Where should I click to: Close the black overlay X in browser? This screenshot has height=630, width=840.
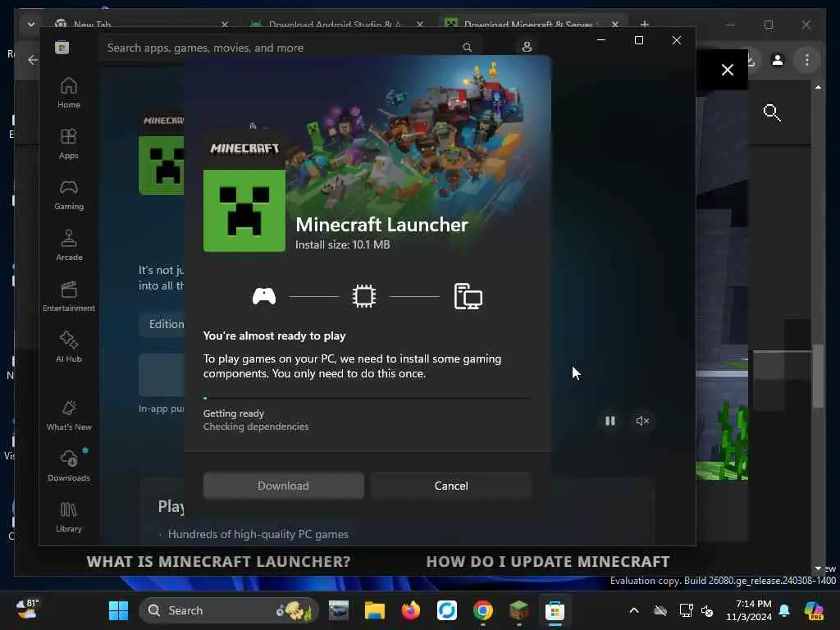pyautogui.click(x=727, y=70)
